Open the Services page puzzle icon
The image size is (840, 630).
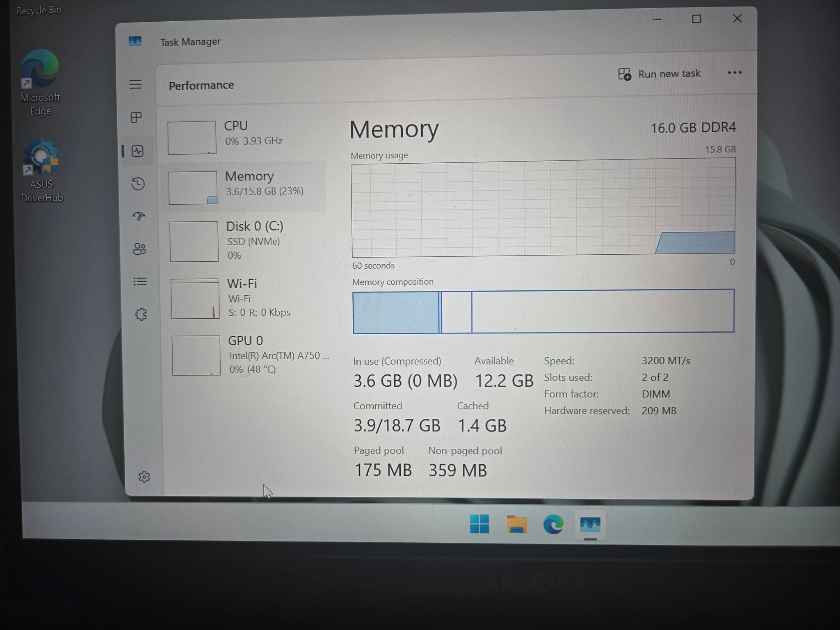point(141,314)
